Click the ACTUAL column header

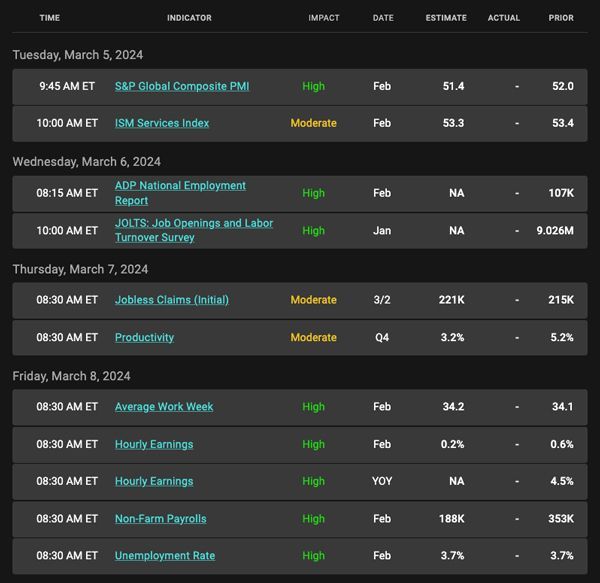click(504, 18)
